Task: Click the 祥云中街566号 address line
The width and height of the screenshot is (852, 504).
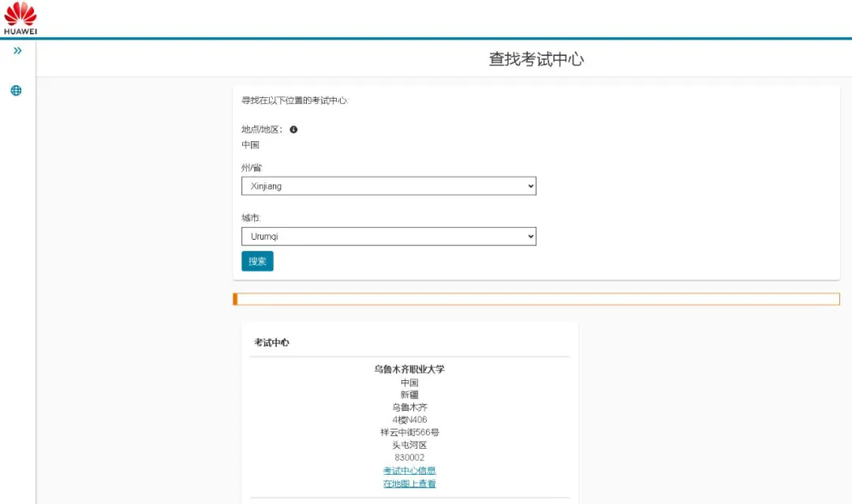Action: tap(409, 432)
